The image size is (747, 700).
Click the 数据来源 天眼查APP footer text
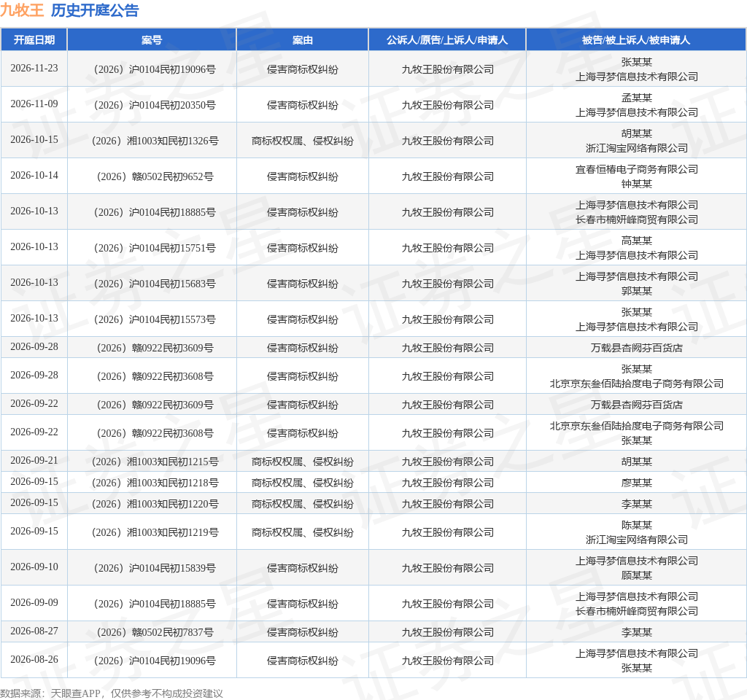[x=112, y=693]
